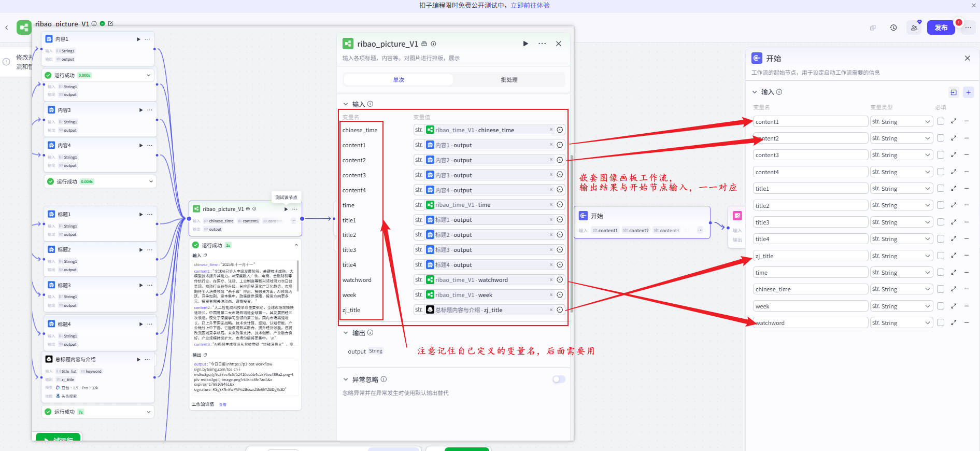Open type dropdown for content4 variable
Screen dimensions: 980x451
coord(901,172)
